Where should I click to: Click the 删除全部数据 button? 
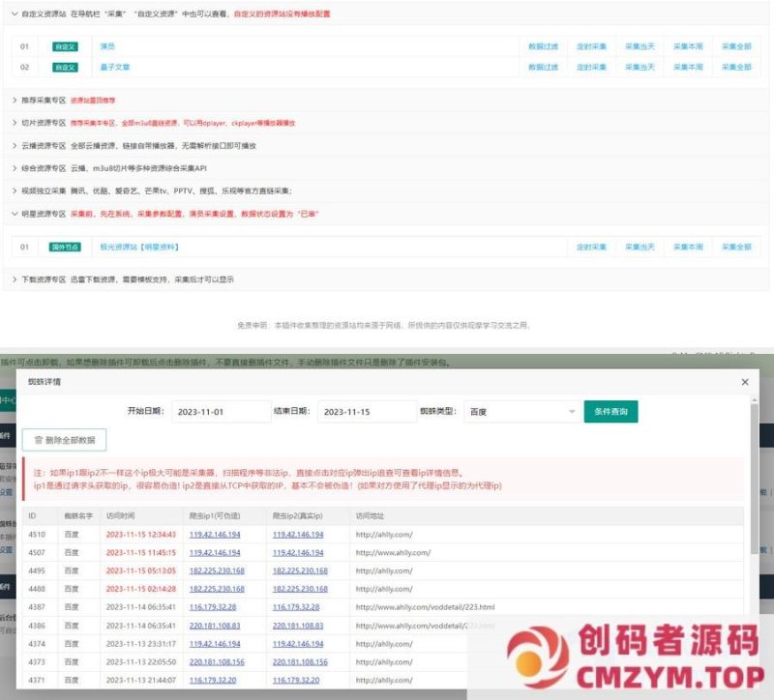tap(63, 440)
